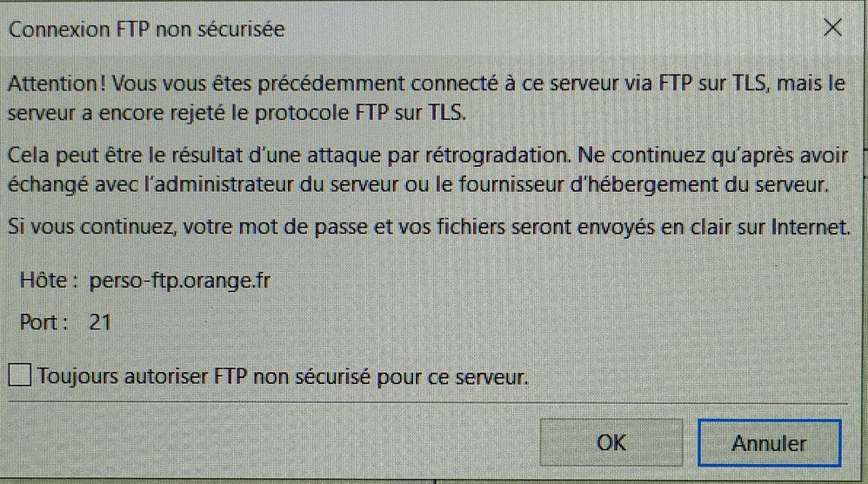Tick the 'Toujours autoriser FTP non sécurisé' checkbox
The image size is (868, 484).
pos(19,376)
